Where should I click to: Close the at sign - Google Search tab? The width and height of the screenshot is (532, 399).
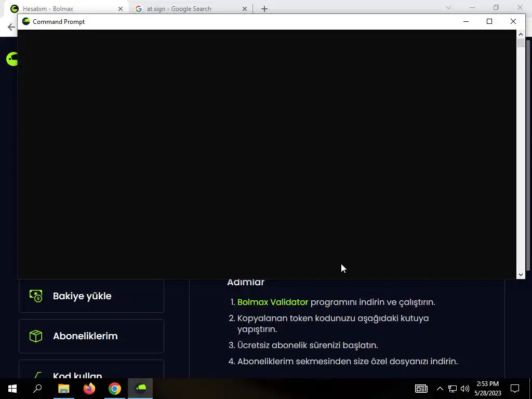(245, 9)
